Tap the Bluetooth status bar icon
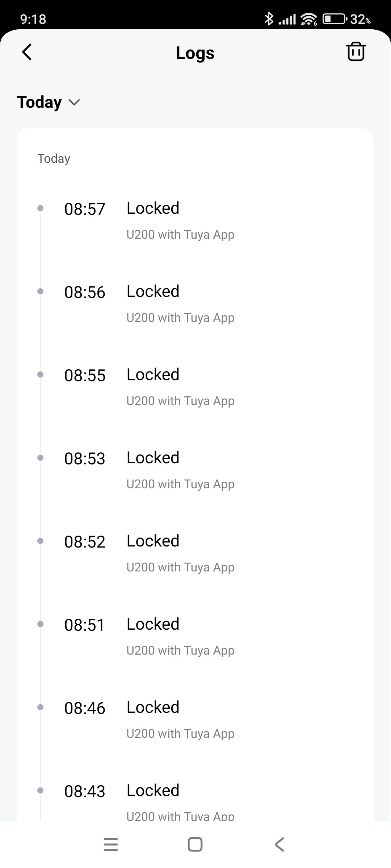The image size is (391, 868). tap(269, 19)
